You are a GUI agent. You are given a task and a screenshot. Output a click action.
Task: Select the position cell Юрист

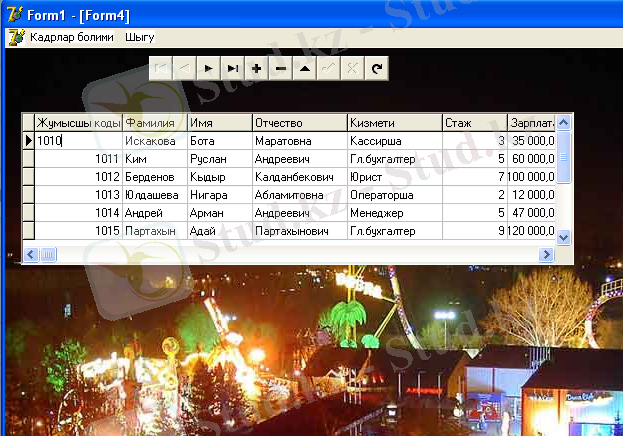(x=395, y=177)
